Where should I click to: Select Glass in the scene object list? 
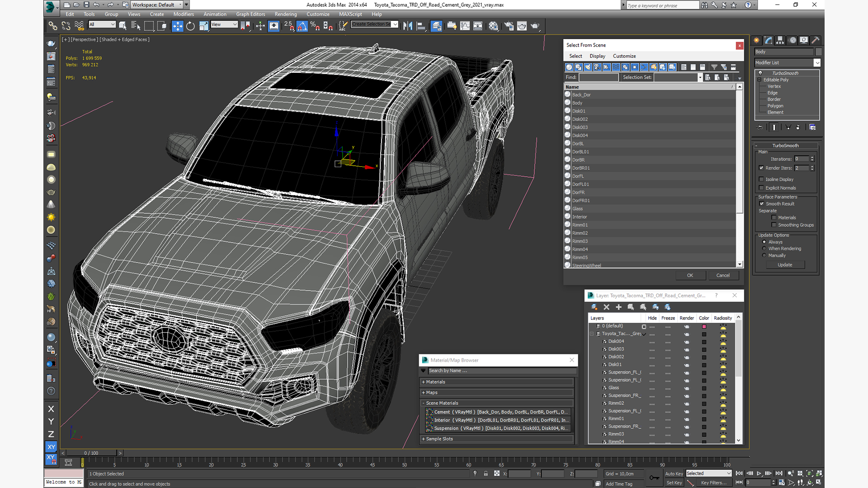[577, 209]
